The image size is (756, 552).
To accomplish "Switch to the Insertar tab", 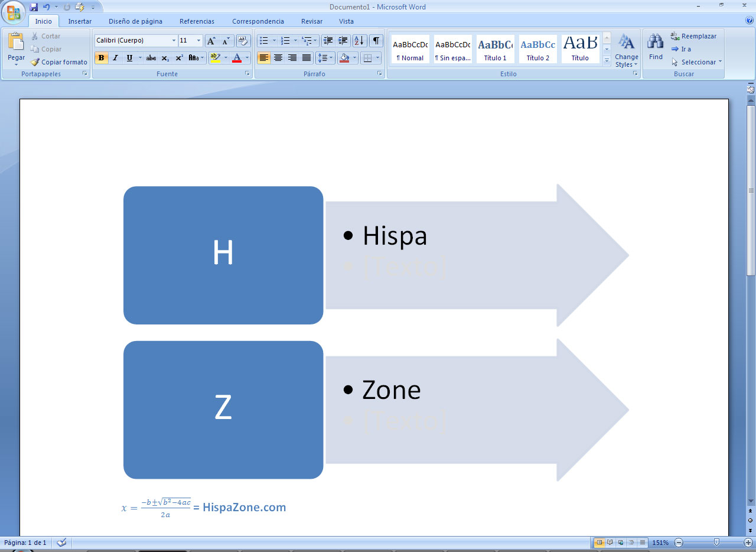I will point(80,21).
